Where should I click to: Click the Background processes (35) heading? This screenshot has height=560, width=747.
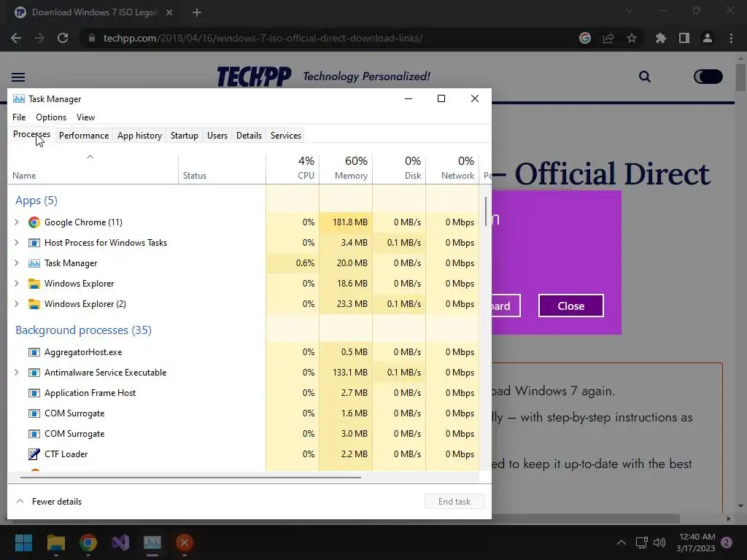[x=83, y=330]
